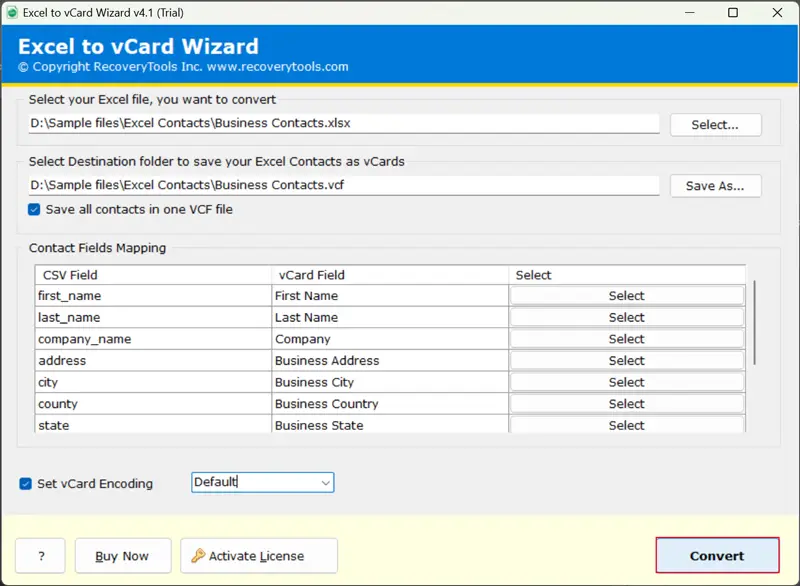Viewport: 800px width, 586px height.
Task: Click Select for the last_name row
Action: (626, 318)
